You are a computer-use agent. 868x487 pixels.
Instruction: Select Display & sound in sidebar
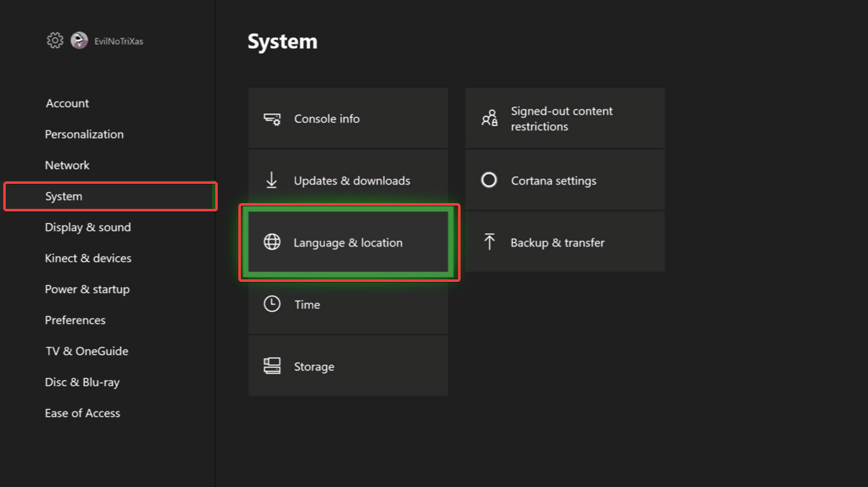point(88,227)
